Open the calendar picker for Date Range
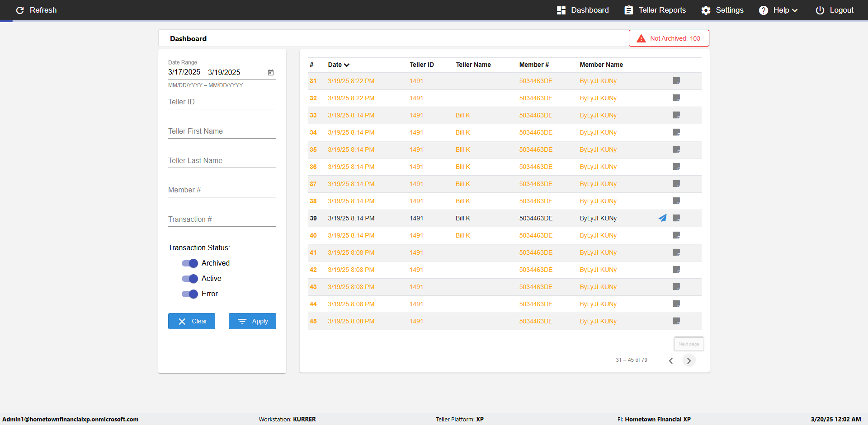This screenshot has height=425, width=868. pyautogui.click(x=271, y=72)
